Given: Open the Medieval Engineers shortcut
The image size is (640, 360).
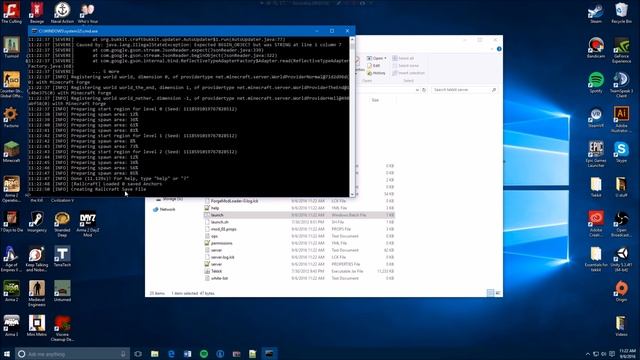Looking at the screenshot, I should (37, 293).
